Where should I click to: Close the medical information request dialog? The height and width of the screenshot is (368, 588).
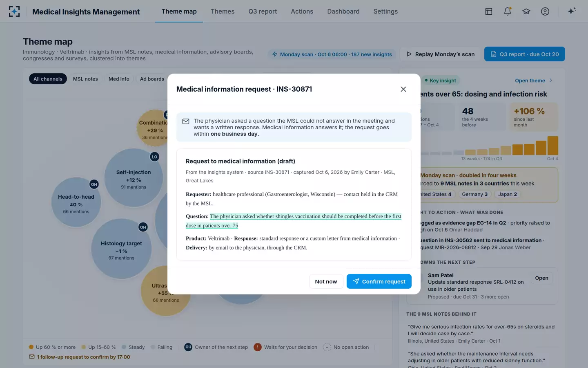point(403,89)
